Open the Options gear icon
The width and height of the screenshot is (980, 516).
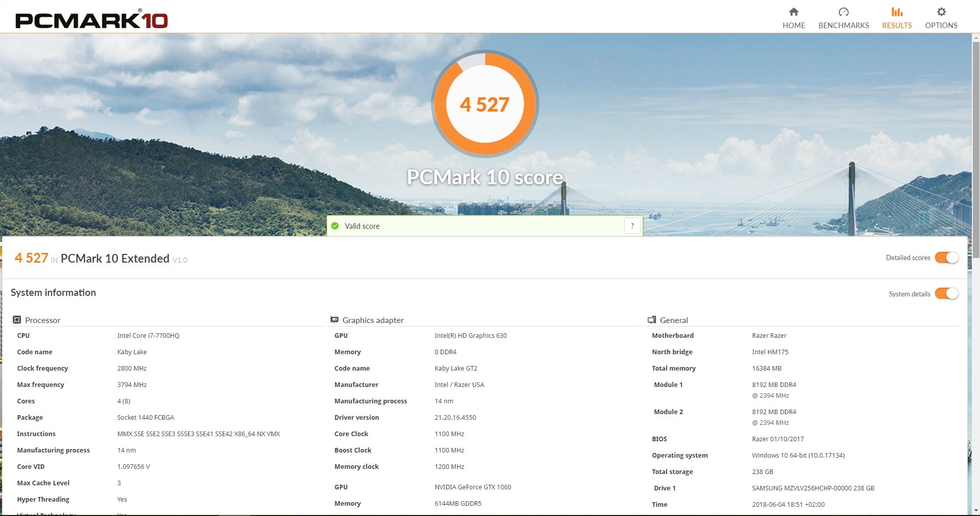[x=941, y=12]
